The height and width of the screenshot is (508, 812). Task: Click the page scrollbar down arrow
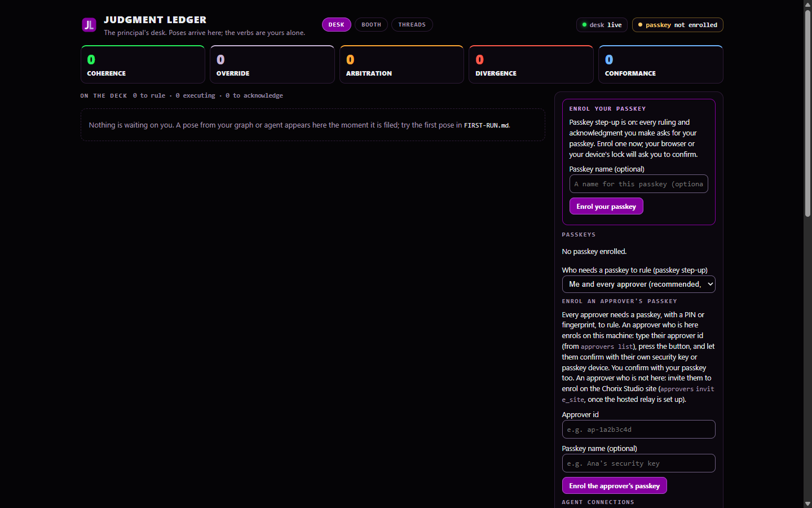807,503
